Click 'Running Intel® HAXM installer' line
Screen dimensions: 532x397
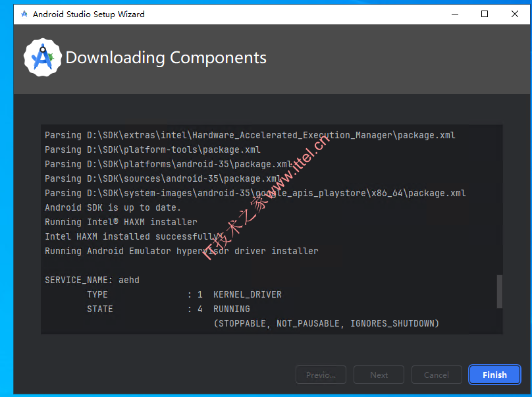point(120,222)
